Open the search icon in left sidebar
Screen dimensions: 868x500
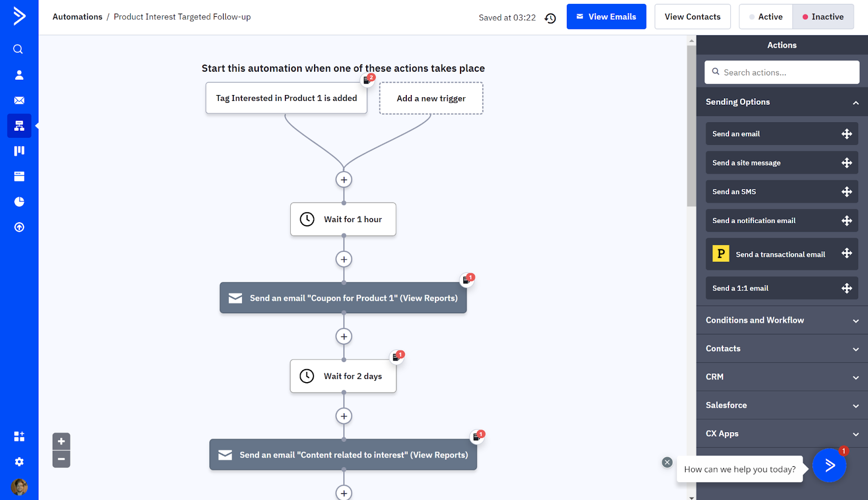pos(18,49)
